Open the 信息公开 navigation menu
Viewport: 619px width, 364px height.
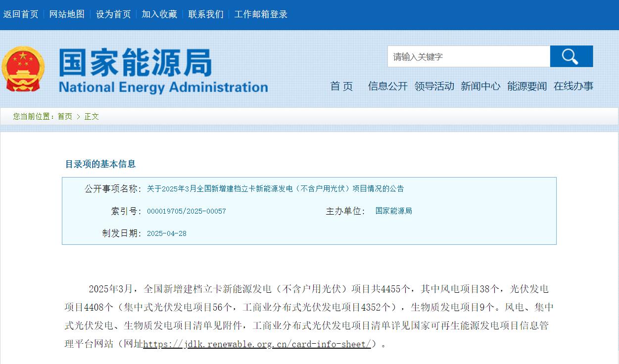pyautogui.click(x=387, y=86)
